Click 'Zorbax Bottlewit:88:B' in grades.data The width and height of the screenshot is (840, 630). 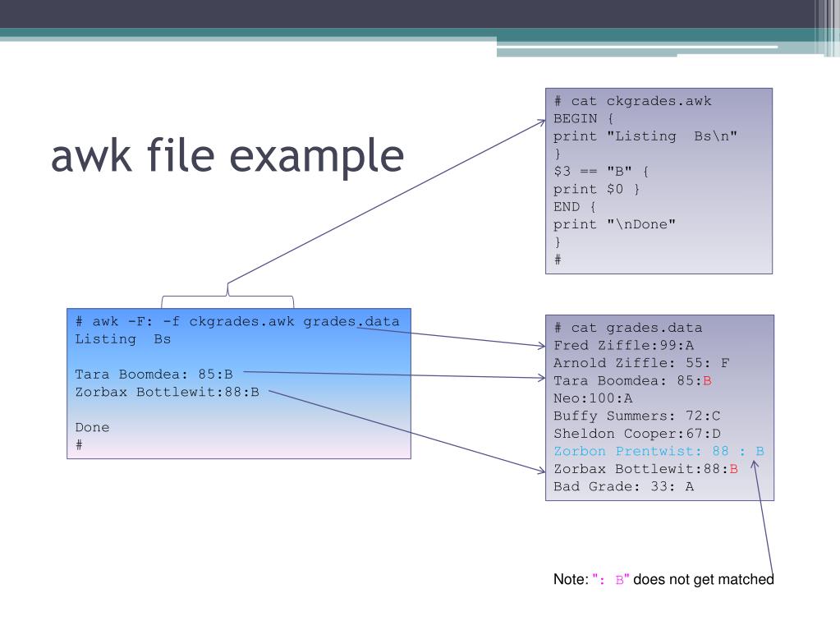point(645,469)
